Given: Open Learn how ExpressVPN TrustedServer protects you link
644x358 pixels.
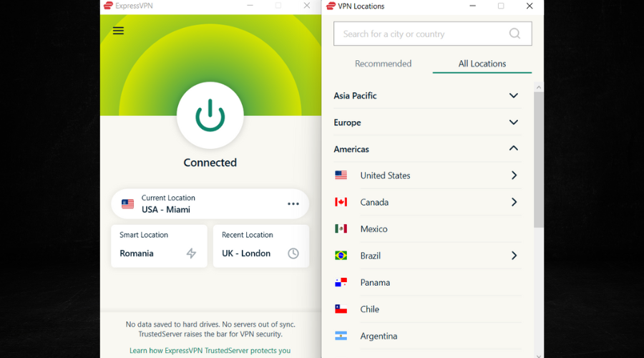Looking at the screenshot, I should pyautogui.click(x=210, y=351).
